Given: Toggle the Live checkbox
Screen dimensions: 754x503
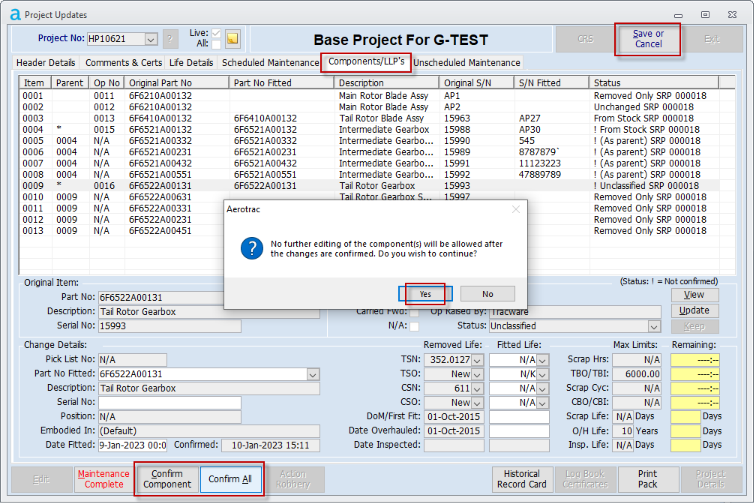Looking at the screenshot, I should [216, 33].
